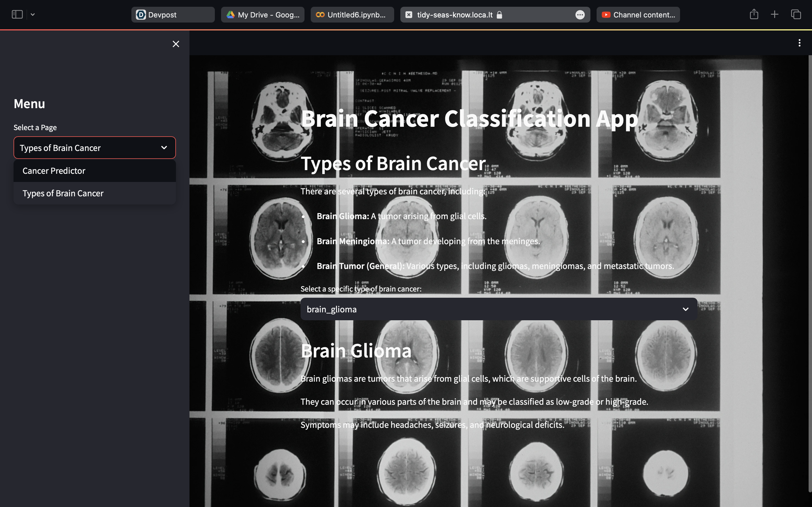The image size is (812, 507).
Task: Click the tidy-seas-know.loca.lt address field
Action: point(455,15)
